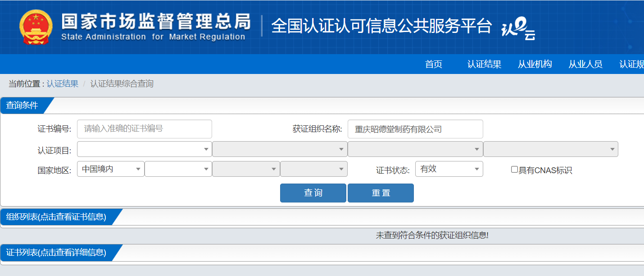Open the 认证结果 navigation menu
The image size is (644, 276).
click(484, 64)
